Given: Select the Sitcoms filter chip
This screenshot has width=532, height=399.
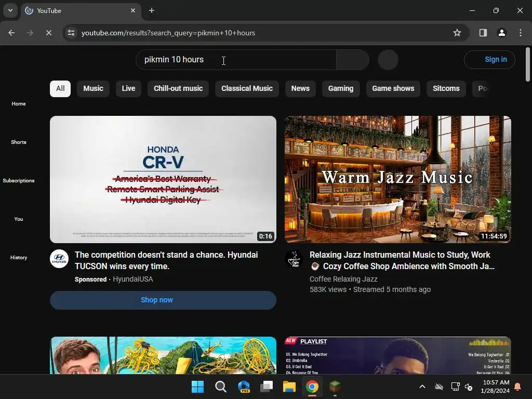Looking at the screenshot, I should click(446, 88).
